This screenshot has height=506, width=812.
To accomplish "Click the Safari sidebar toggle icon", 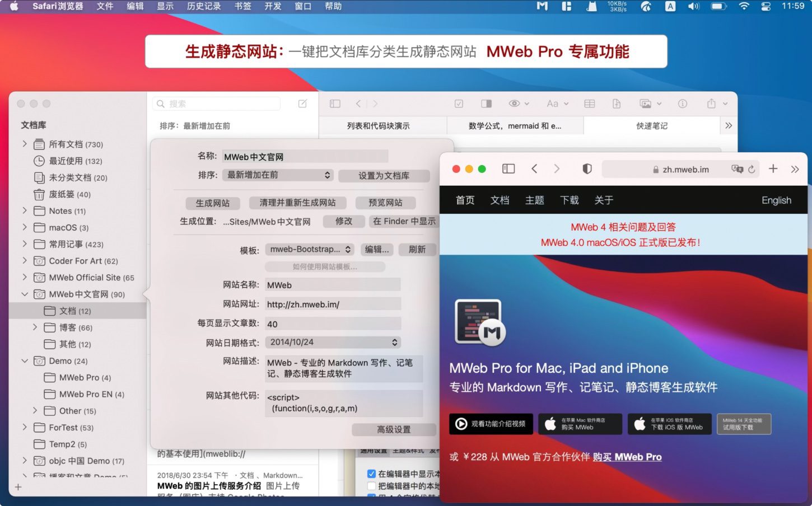I will (x=508, y=169).
